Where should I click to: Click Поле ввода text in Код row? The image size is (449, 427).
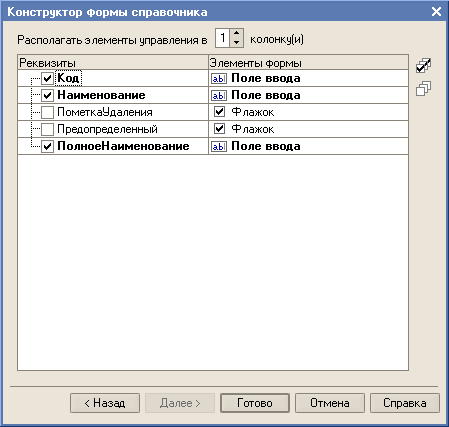pyautogui.click(x=266, y=78)
